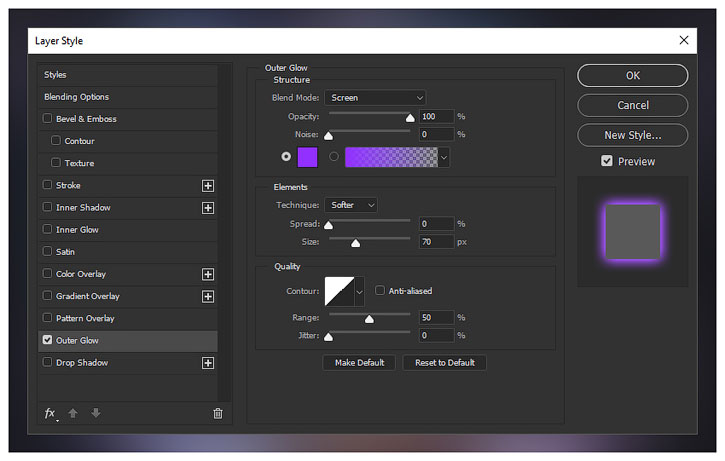The height and width of the screenshot is (461, 725).
Task: Select the Inner Glow effect label
Action: (x=77, y=230)
